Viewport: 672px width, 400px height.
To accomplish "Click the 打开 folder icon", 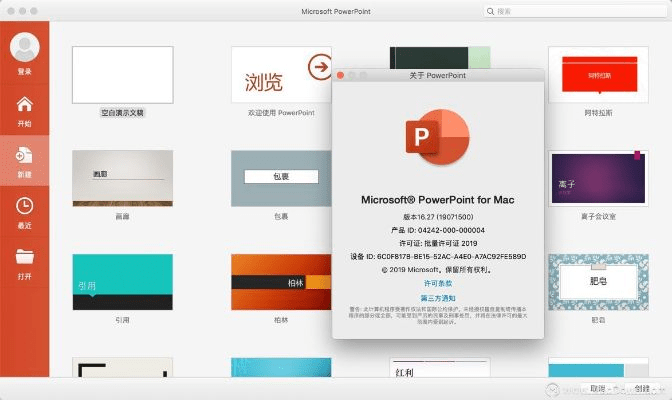I will (x=24, y=258).
